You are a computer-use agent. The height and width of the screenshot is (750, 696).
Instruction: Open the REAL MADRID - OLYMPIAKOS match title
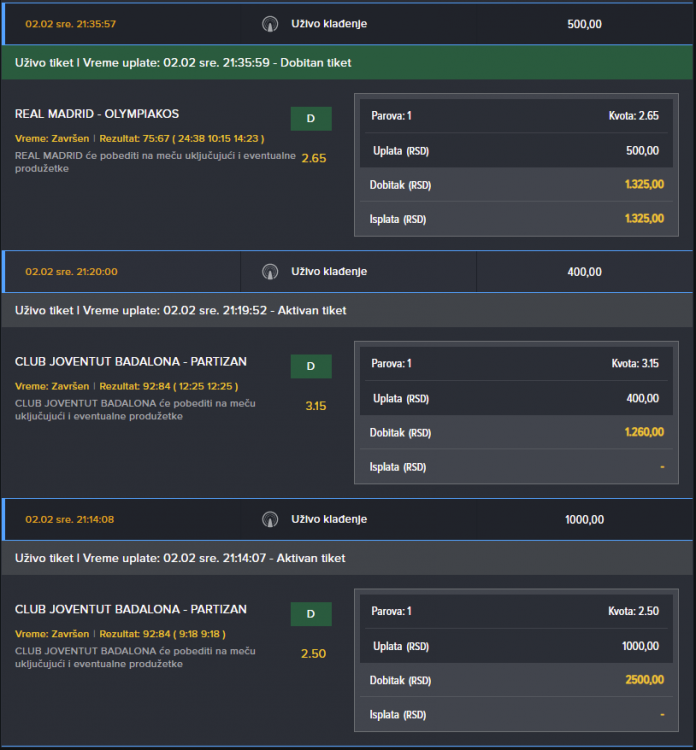coord(97,114)
